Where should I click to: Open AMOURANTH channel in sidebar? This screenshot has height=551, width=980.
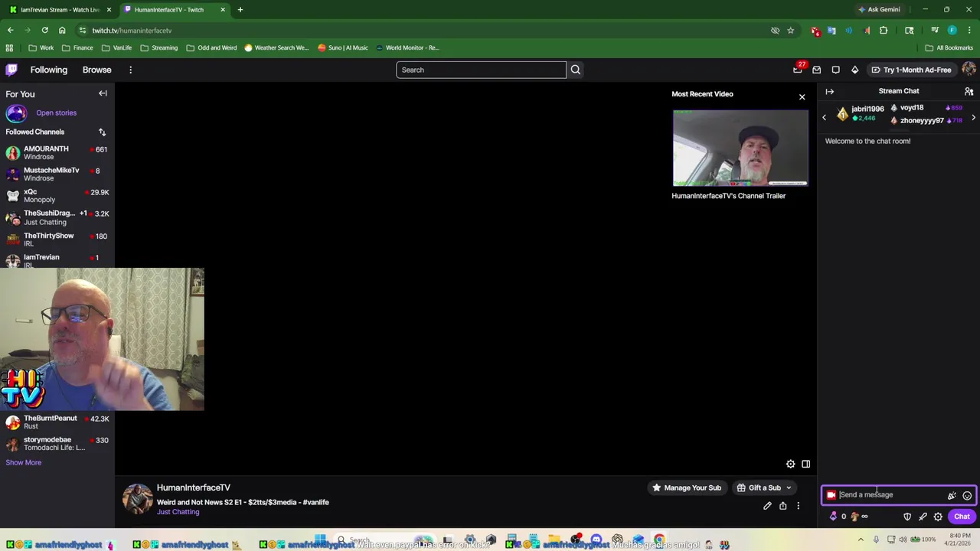(57, 153)
